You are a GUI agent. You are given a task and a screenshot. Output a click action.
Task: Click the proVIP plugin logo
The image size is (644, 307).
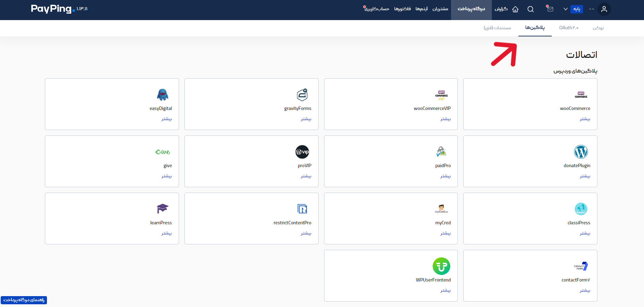coord(302,152)
